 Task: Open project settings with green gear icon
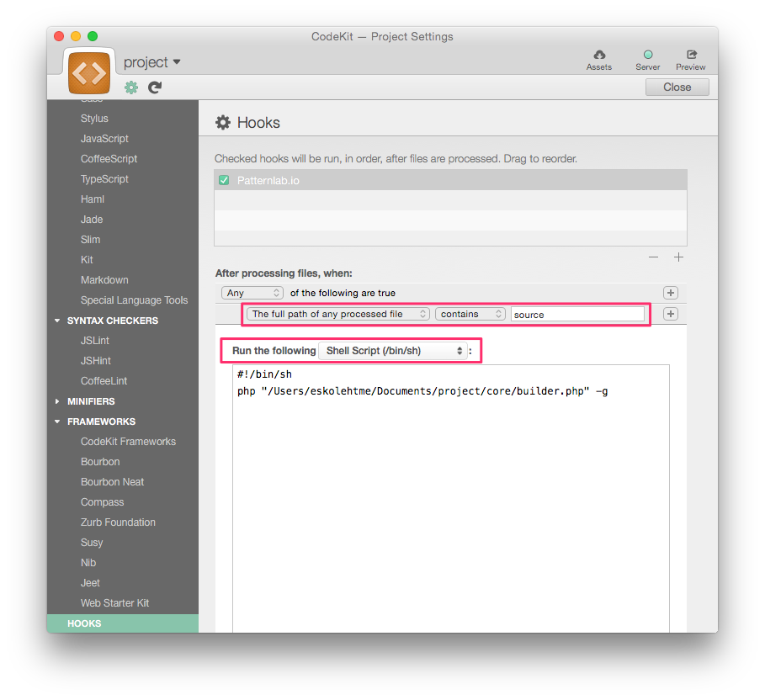pyautogui.click(x=130, y=87)
